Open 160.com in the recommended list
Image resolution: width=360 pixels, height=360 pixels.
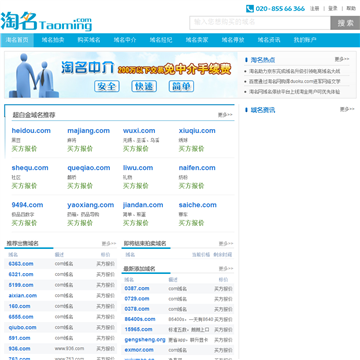click(19, 306)
